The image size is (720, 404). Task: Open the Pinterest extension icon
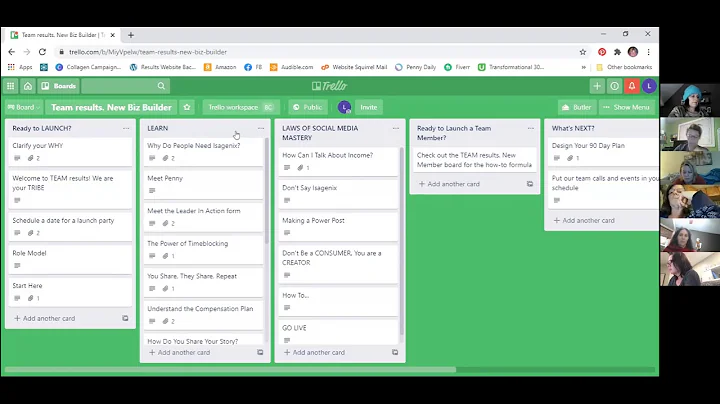[602, 52]
